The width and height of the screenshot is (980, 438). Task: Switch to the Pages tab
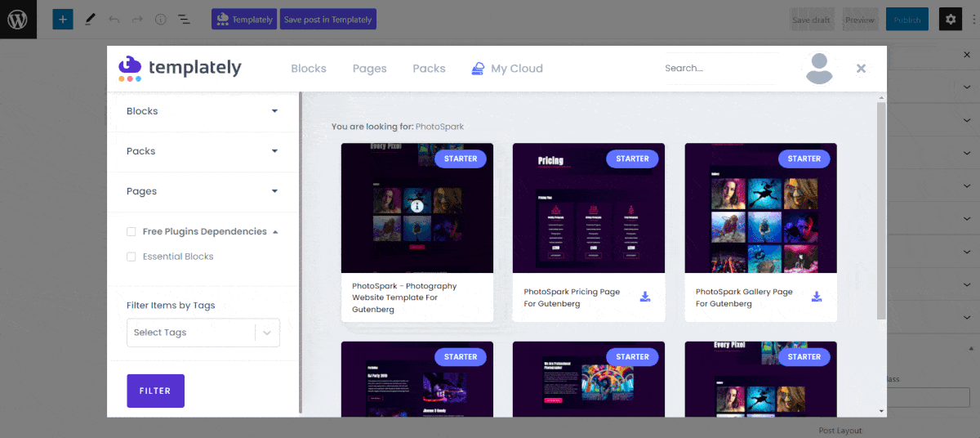pyautogui.click(x=370, y=69)
